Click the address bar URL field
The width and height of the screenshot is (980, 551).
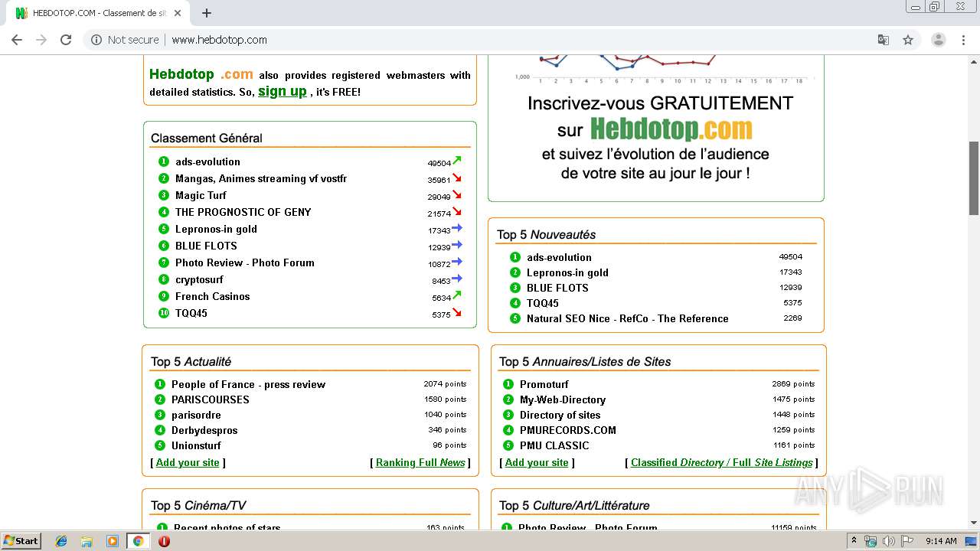pos(490,40)
